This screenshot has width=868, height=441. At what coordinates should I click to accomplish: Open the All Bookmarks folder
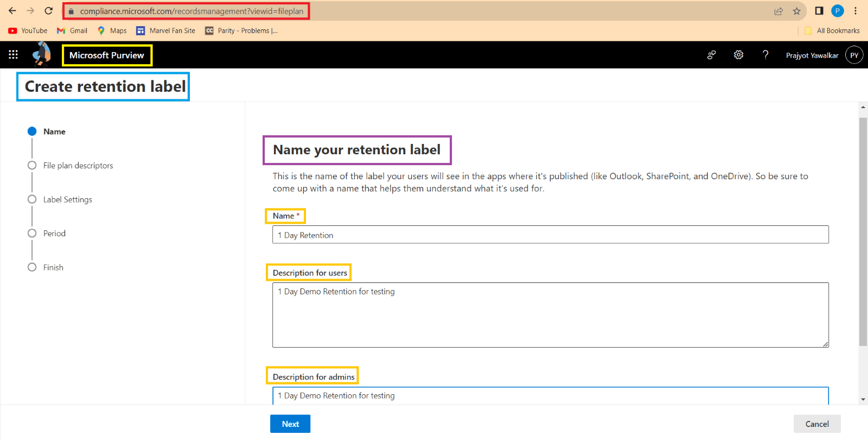tap(832, 31)
